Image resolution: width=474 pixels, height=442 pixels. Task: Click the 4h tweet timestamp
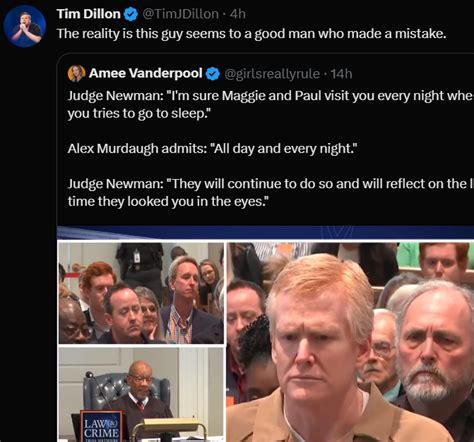pos(238,14)
